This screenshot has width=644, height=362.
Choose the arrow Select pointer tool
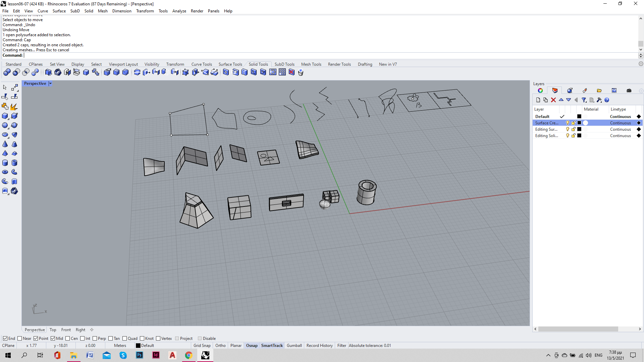point(5,87)
